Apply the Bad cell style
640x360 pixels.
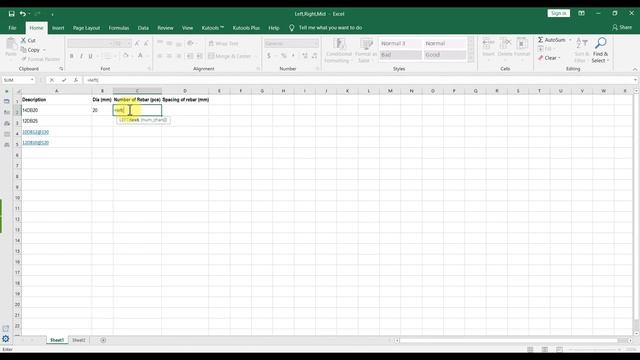point(400,55)
